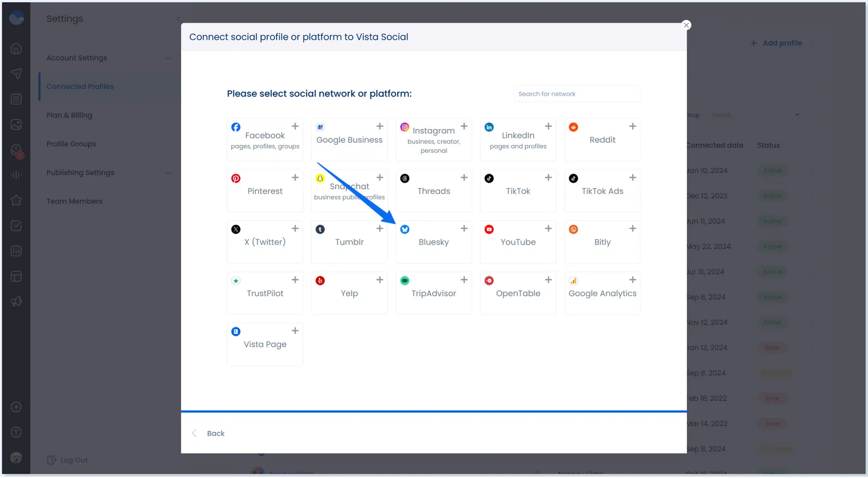Click plus sign on Facebook card

coord(295,126)
